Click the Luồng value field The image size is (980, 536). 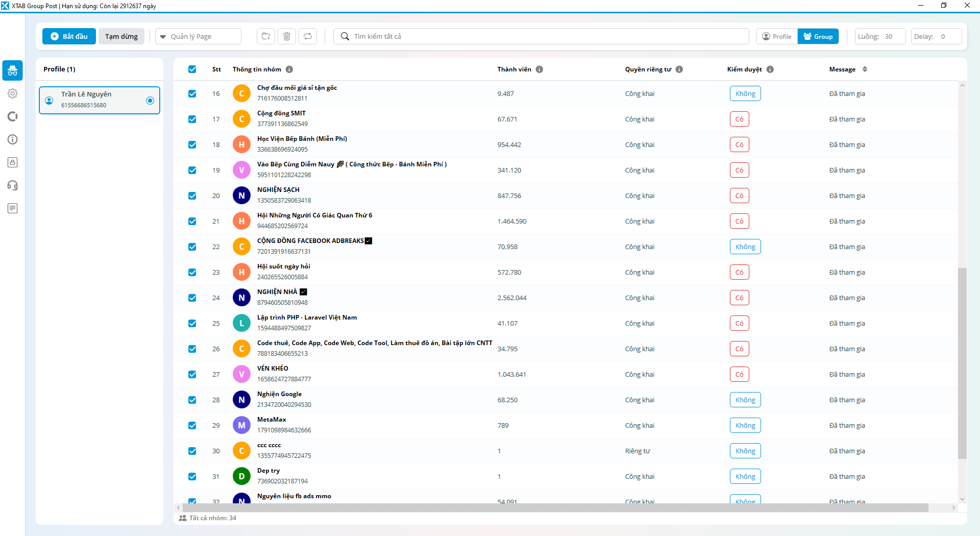880,36
